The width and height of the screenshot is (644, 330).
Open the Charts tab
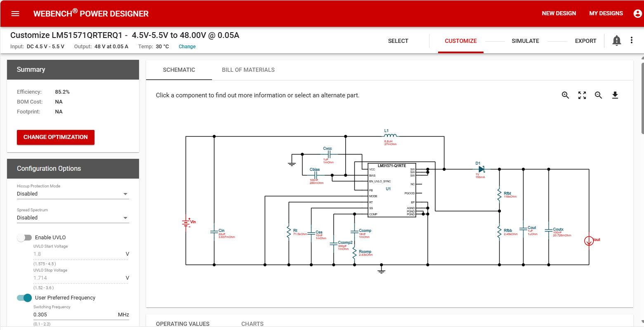coord(252,324)
